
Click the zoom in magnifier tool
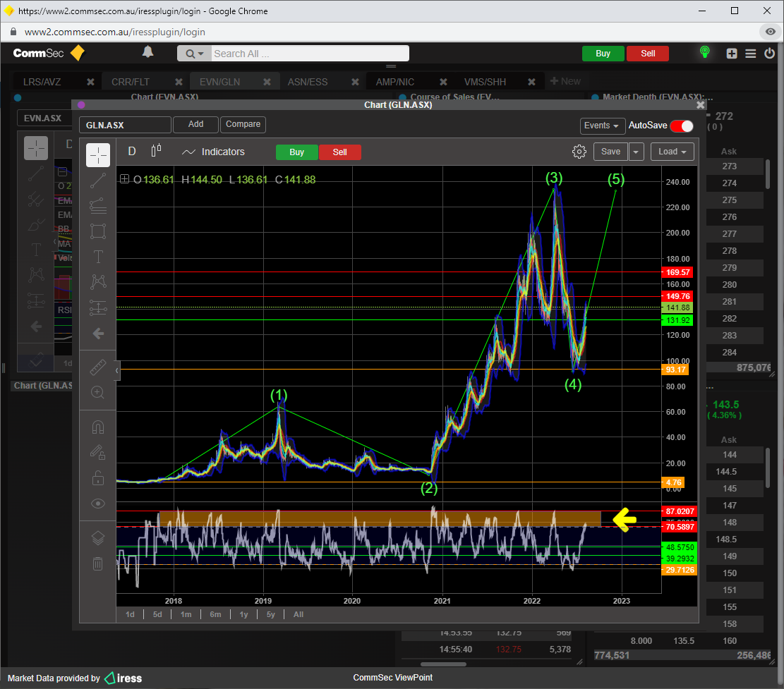[98, 392]
